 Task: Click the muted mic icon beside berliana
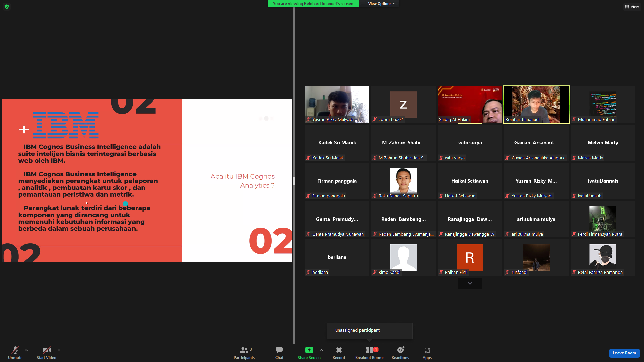(308, 273)
